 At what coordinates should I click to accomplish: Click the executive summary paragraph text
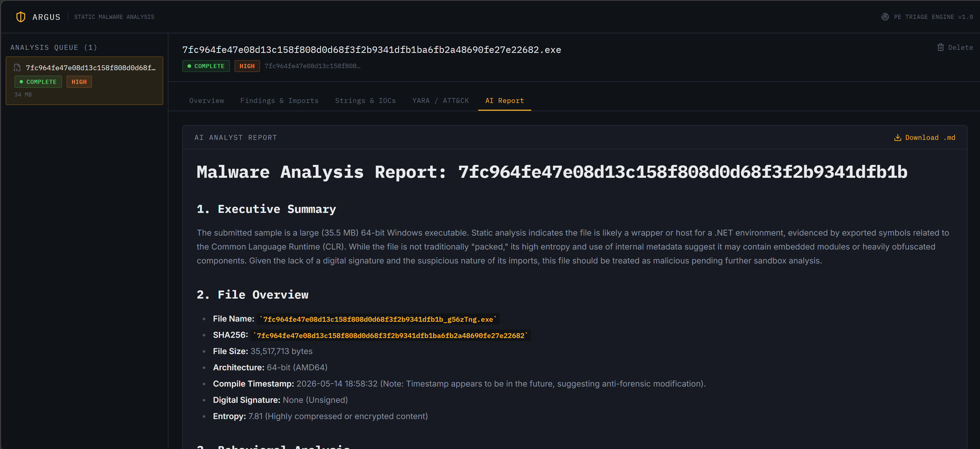[x=573, y=246]
